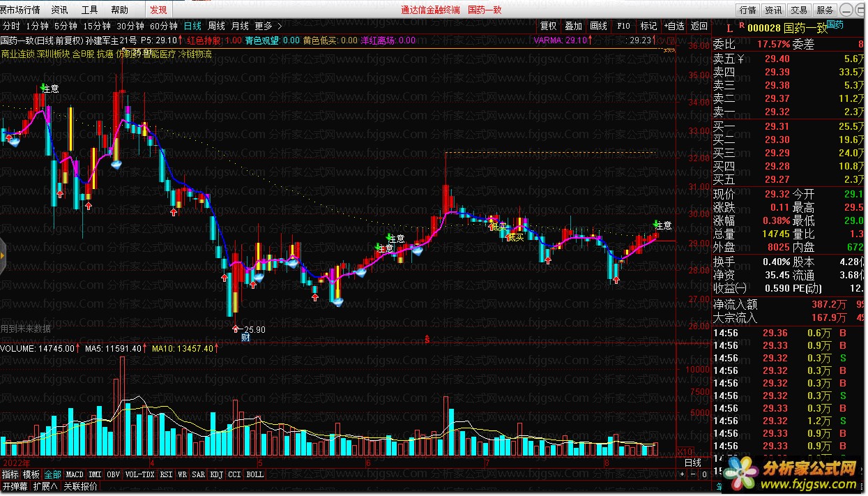The height and width of the screenshot is (496, 868).
Task: Select the KDJ indicator tab
Action: tap(217, 474)
